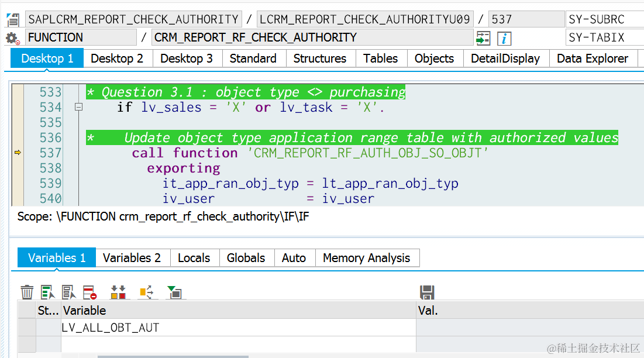644x358 pixels.
Task: Select the Variables 1 tab
Action: tap(57, 258)
